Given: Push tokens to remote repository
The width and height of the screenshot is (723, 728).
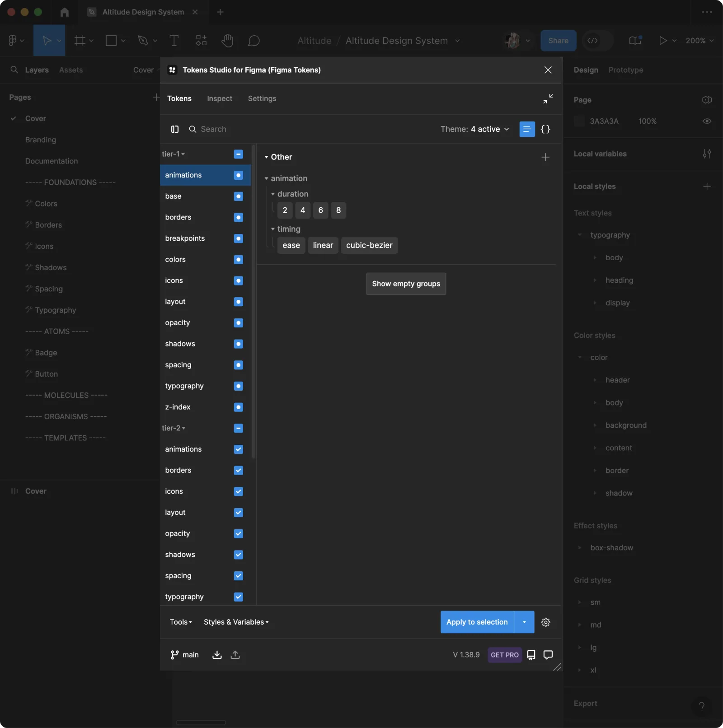Looking at the screenshot, I should point(235,655).
